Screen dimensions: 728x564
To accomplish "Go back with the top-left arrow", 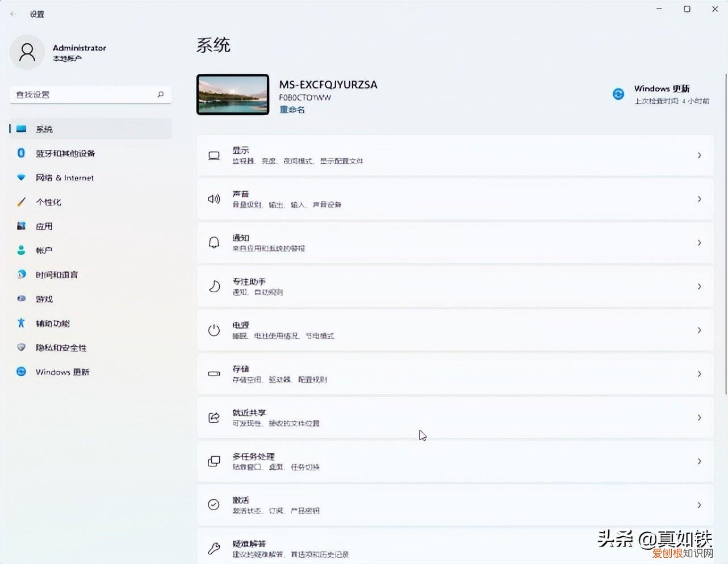I will point(14,14).
